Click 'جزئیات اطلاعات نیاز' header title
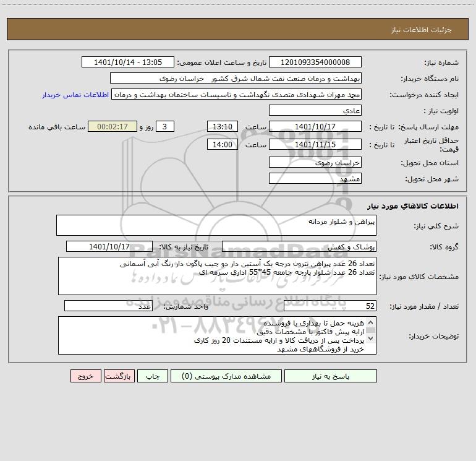The height and width of the screenshot is (461, 476). 422,30
